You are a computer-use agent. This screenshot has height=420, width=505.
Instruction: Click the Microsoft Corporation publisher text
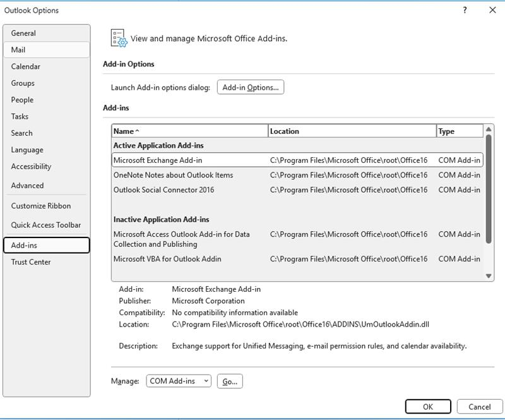coord(208,301)
